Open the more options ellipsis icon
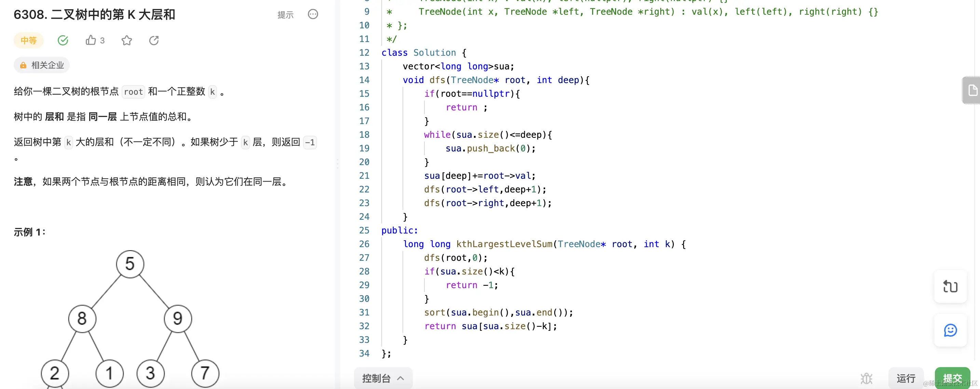 313,14
